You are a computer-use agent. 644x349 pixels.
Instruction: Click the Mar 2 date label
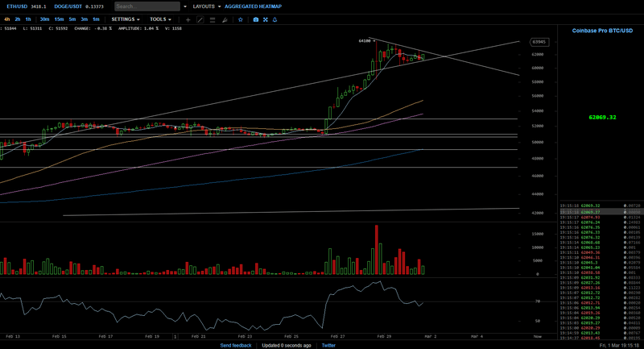[x=430, y=336]
